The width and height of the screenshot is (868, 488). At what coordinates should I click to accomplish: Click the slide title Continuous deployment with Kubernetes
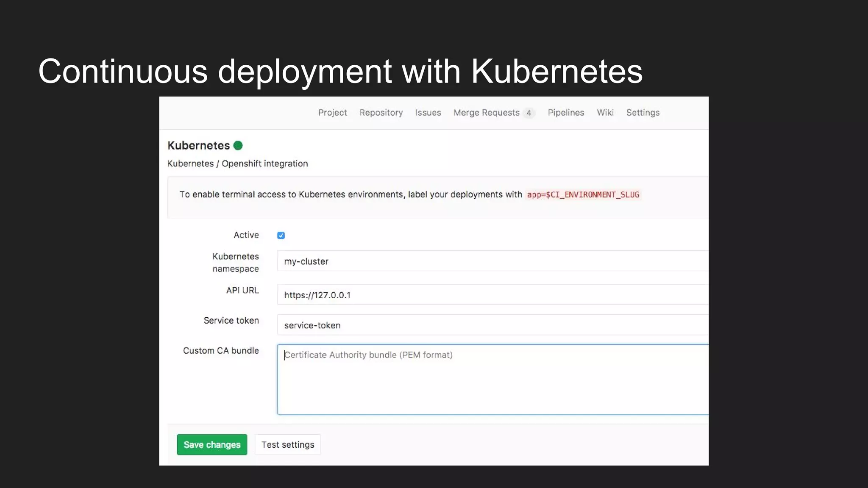[340, 72]
